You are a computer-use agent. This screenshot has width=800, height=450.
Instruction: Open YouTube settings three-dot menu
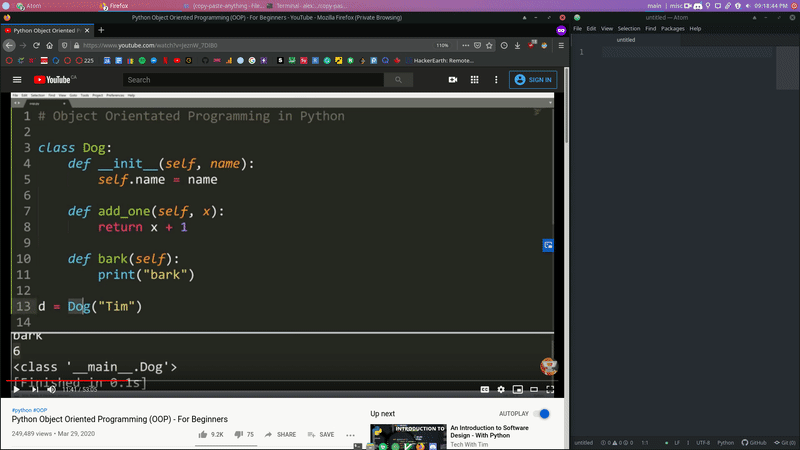point(496,80)
